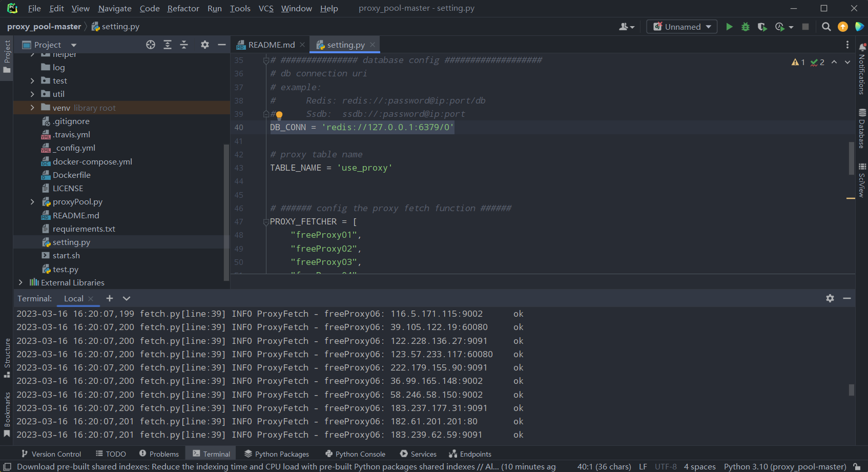Open terminal settings gear icon
Viewport: 868px width, 472px height.
click(830, 298)
